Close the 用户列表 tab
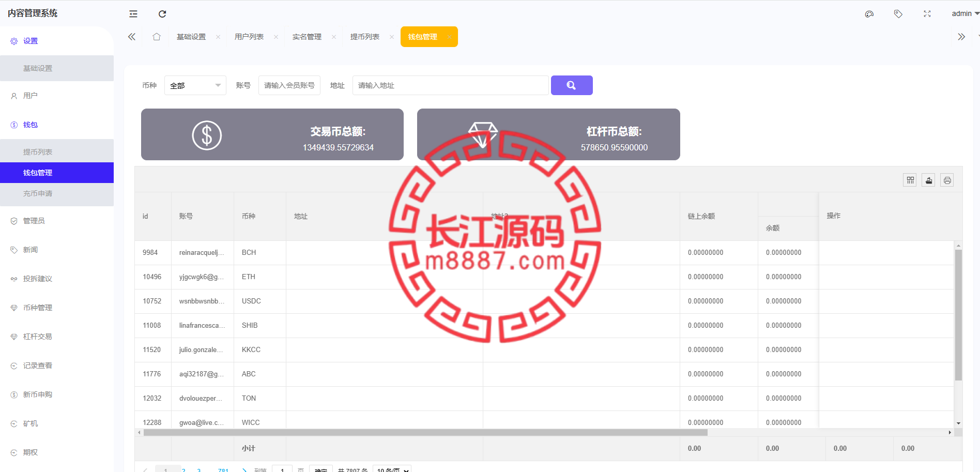Viewport: 980px width, 472px height. (x=276, y=37)
